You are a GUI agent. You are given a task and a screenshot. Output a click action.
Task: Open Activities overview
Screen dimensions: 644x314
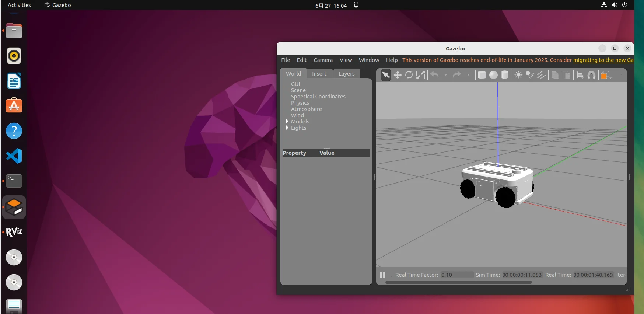[19, 5]
